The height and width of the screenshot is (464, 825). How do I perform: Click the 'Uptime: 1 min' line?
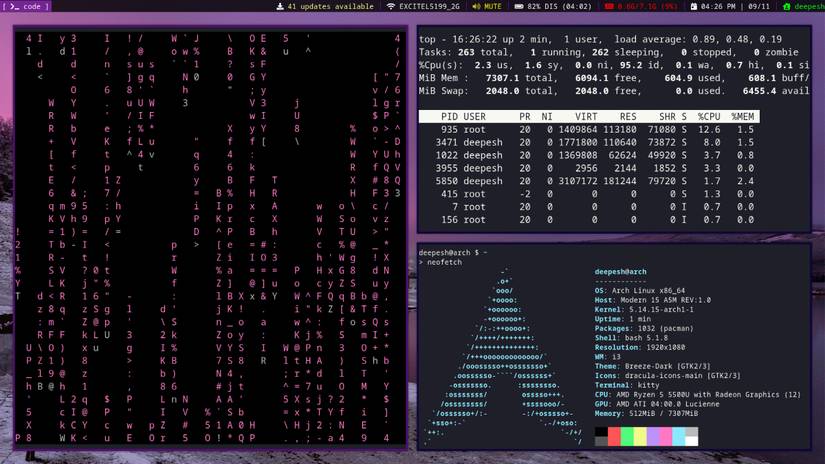[623, 319]
